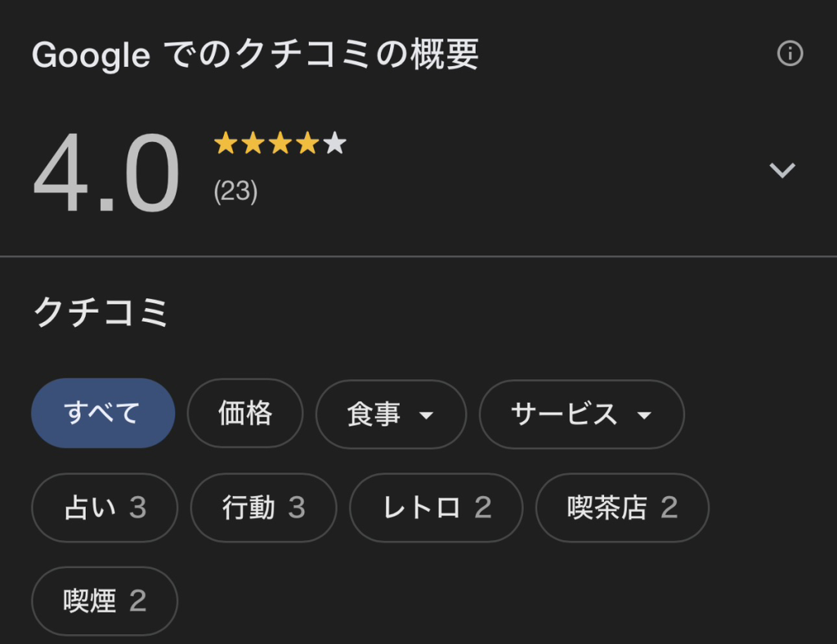Toggle the レトロ 2 keyword chip
The image size is (837, 644).
point(436,508)
